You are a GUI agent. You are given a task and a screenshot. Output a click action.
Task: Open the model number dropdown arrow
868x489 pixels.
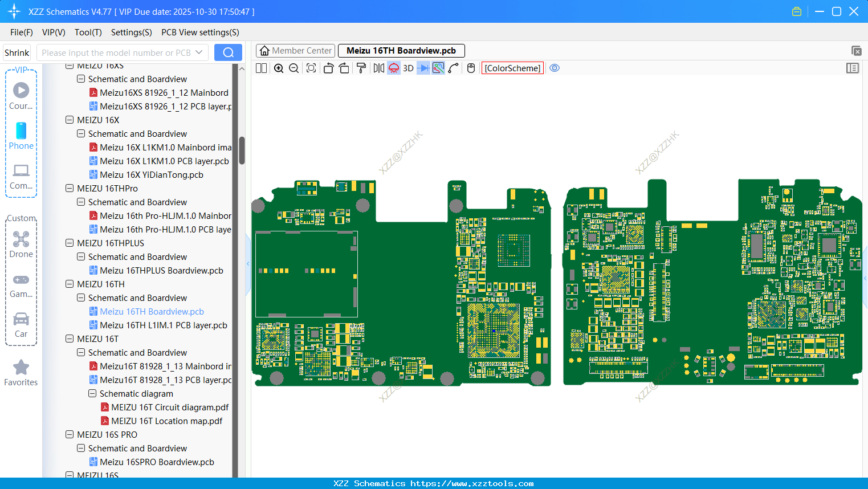point(199,52)
